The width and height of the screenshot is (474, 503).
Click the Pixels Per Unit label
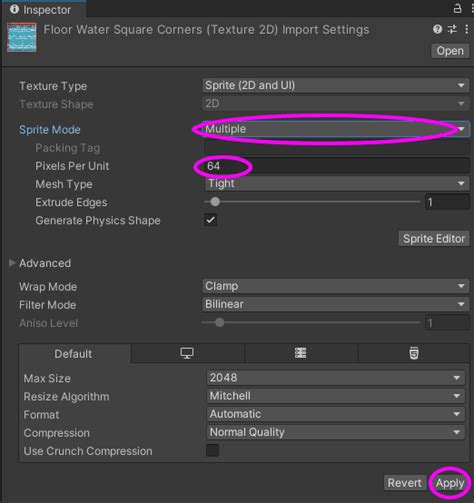72,166
